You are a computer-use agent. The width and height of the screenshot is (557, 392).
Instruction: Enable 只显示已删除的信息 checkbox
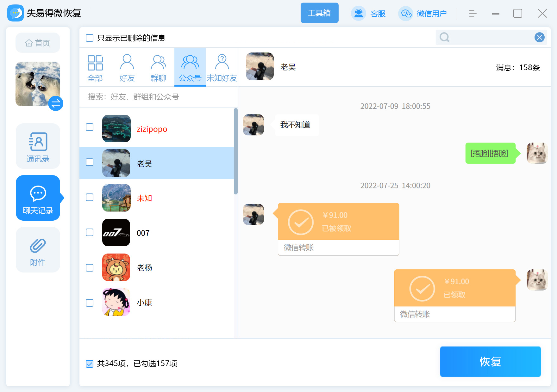[x=89, y=38]
